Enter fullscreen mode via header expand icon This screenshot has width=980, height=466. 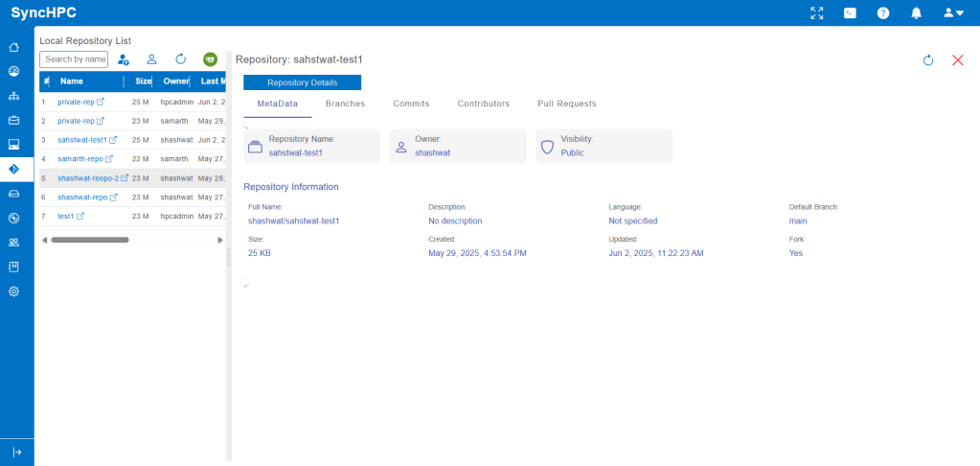pyautogui.click(x=816, y=12)
